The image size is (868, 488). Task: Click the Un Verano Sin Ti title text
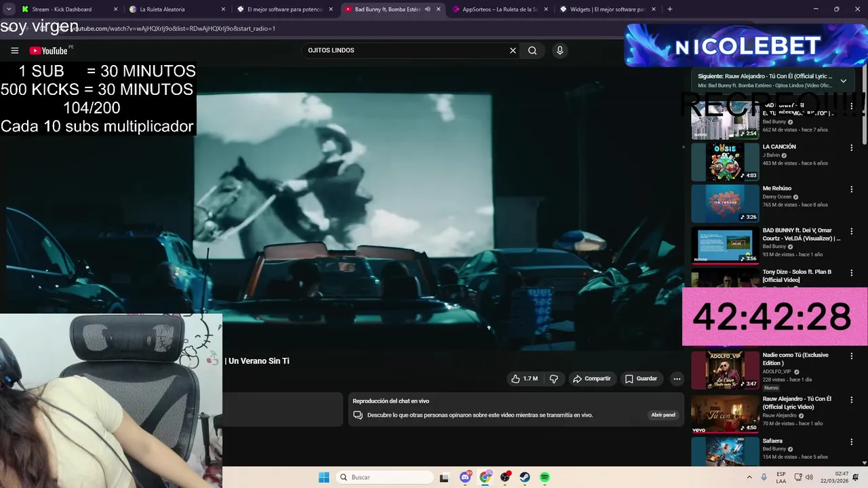(x=259, y=361)
